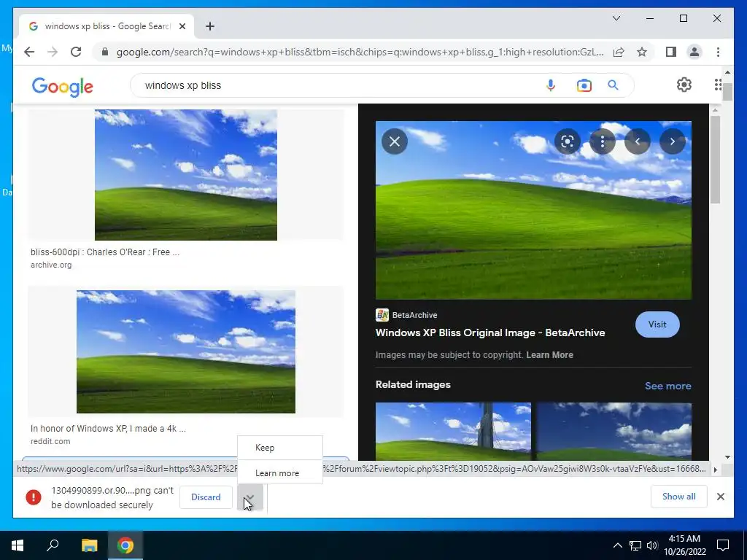Image resolution: width=747 pixels, height=560 pixels.
Task: Open bliss-600dpi archive.org thumbnail
Action: click(186, 175)
